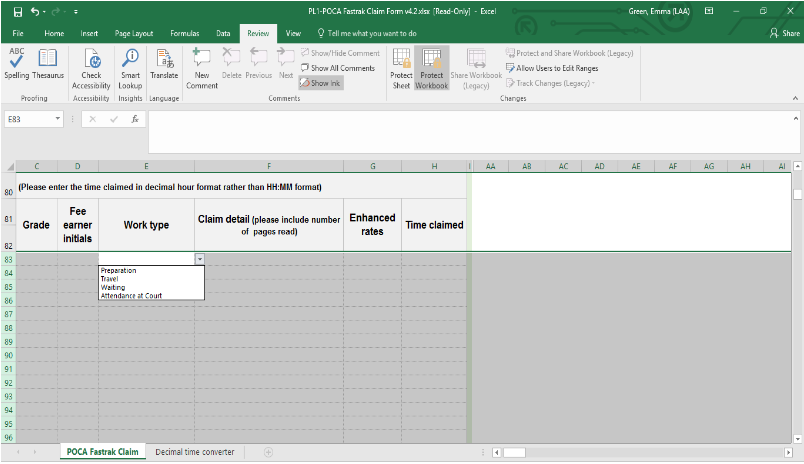This screenshot has width=804, height=464.
Task: Click the horizontal scrollbar thumb
Action: click(x=514, y=452)
